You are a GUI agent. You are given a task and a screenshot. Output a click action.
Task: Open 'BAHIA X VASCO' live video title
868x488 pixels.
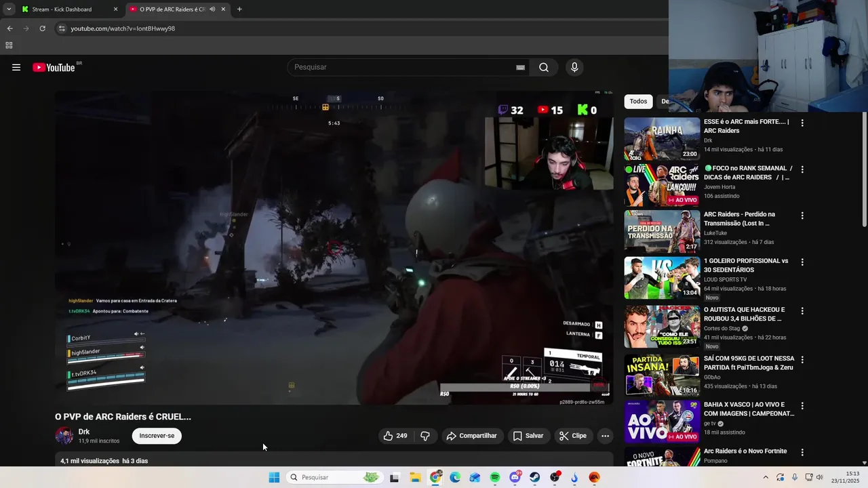(x=749, y=409)
